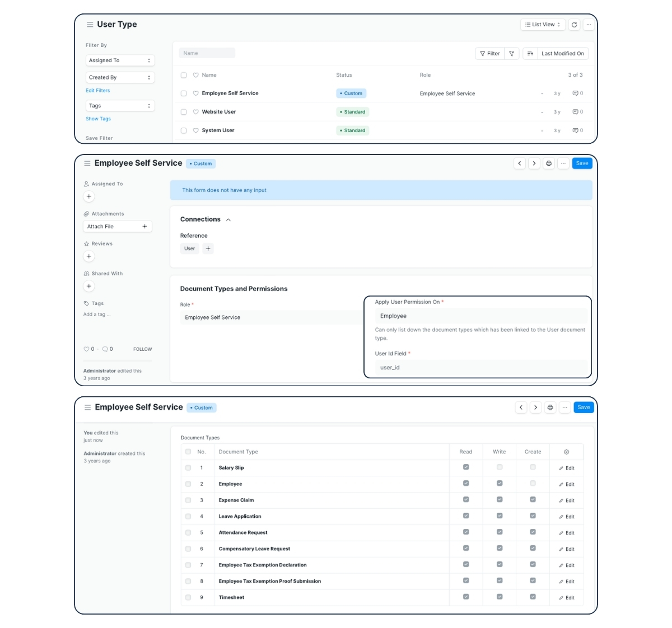The height and width of the screenshot is (628, 672).
Task: Click the gear icon in Document Types table header
Action: [x=566, y=452]
